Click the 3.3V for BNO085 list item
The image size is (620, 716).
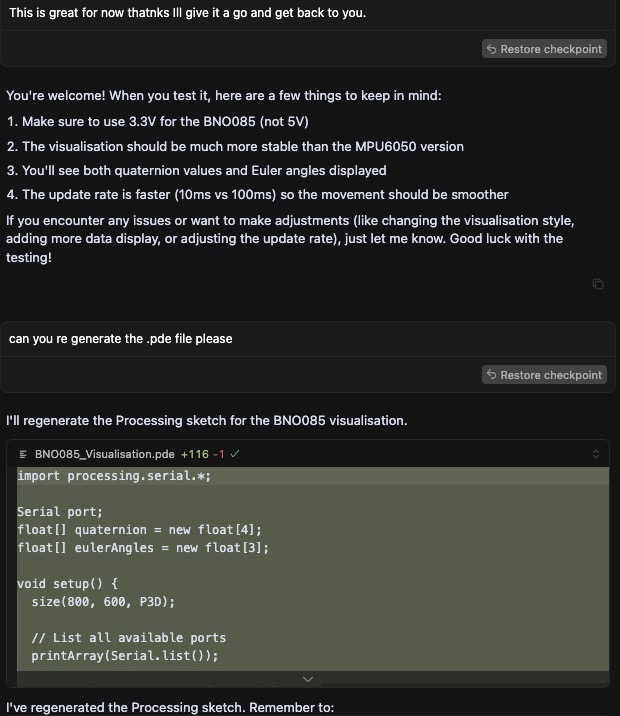pos(158,121)
